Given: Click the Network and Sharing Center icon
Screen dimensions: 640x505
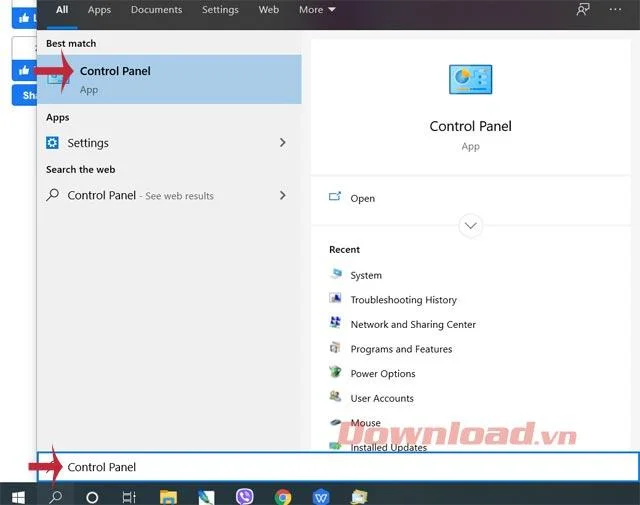Looking at the screenshot, I should pyautogui.click(x=336, y=323).
